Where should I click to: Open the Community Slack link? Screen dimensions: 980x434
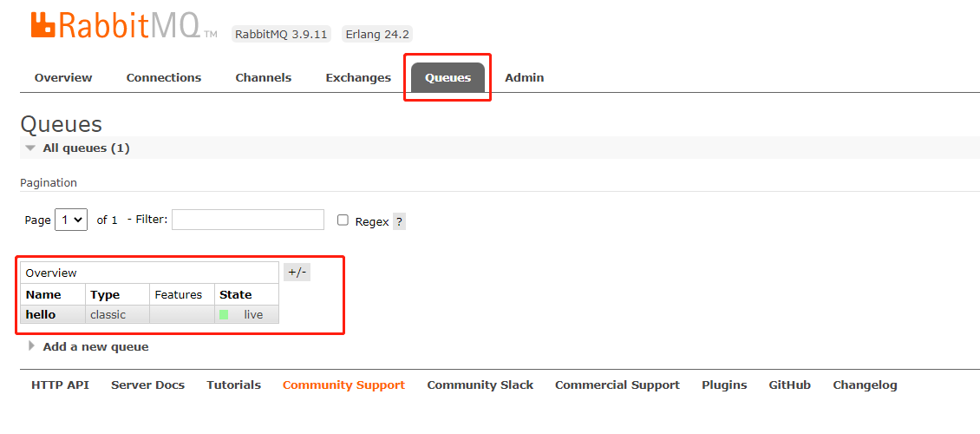click(480, 385)
